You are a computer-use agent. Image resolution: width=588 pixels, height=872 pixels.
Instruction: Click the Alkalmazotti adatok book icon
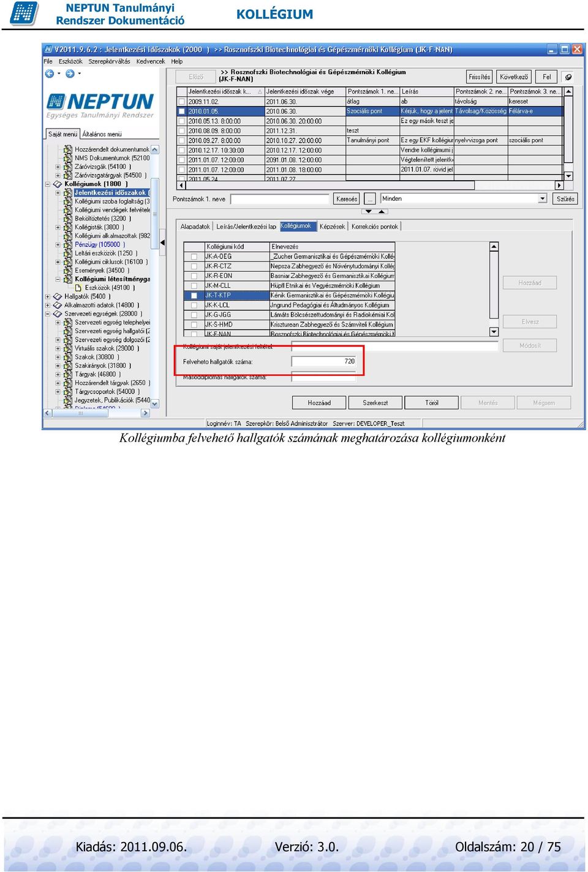tap(58, 305)
